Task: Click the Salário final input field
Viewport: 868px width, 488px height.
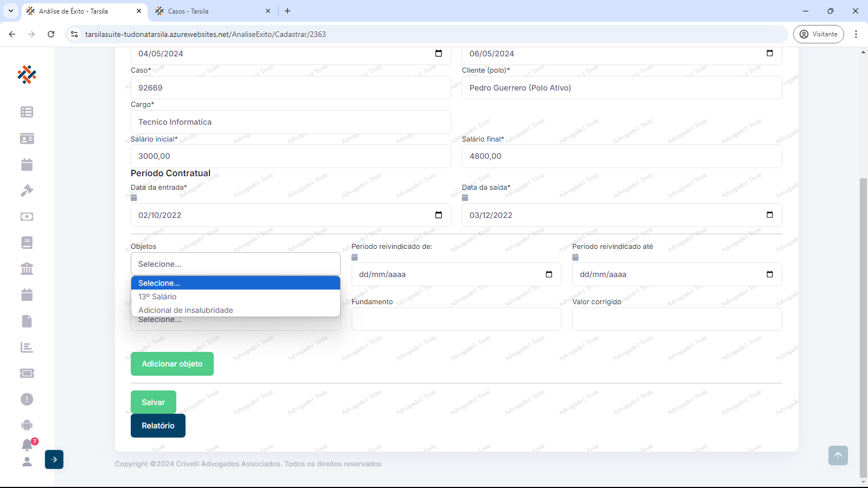Action: tap(621, 156)
